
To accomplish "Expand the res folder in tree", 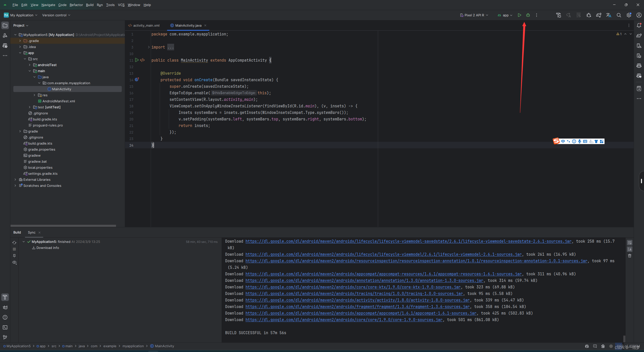I will (x=34, y=95).
